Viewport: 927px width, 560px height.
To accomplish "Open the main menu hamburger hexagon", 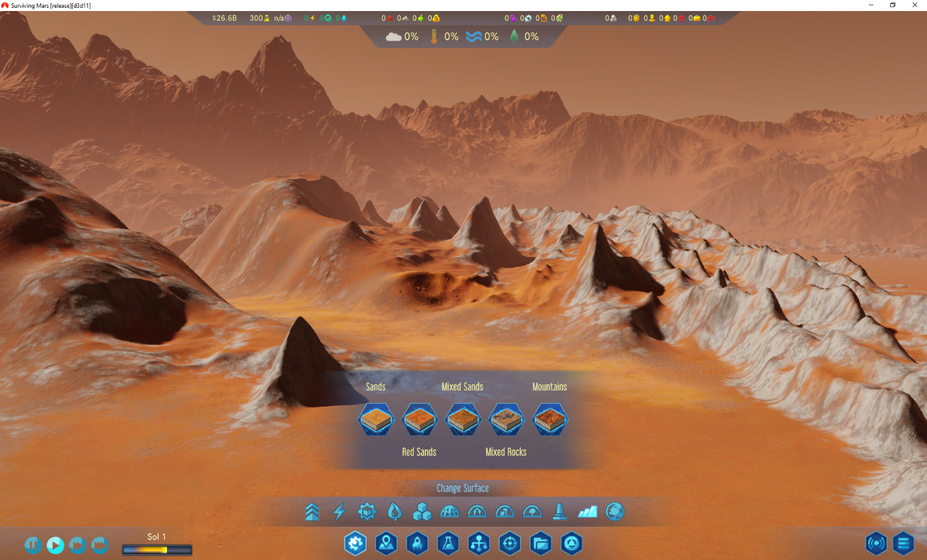I will [x=904, y=543].
